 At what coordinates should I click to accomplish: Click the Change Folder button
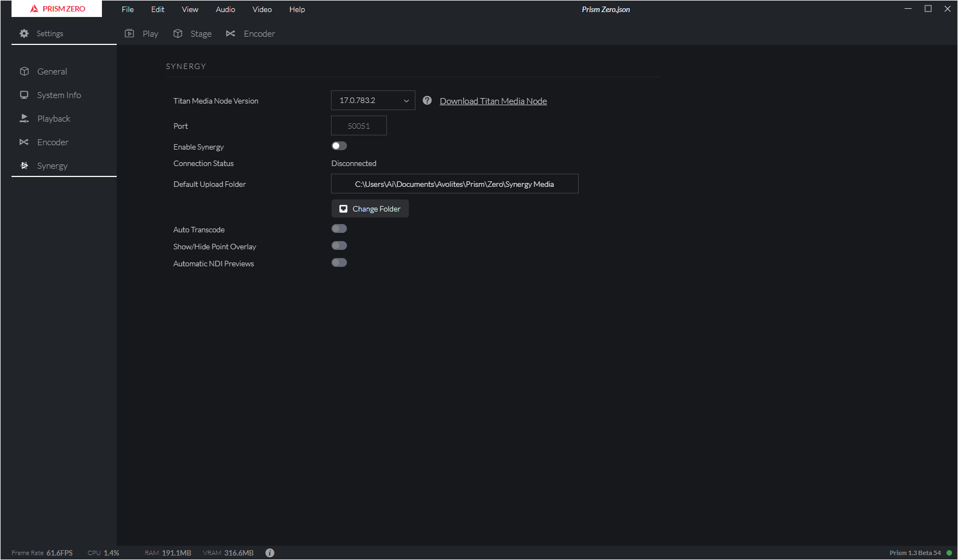pyautogui.click(x=370, y=209)
